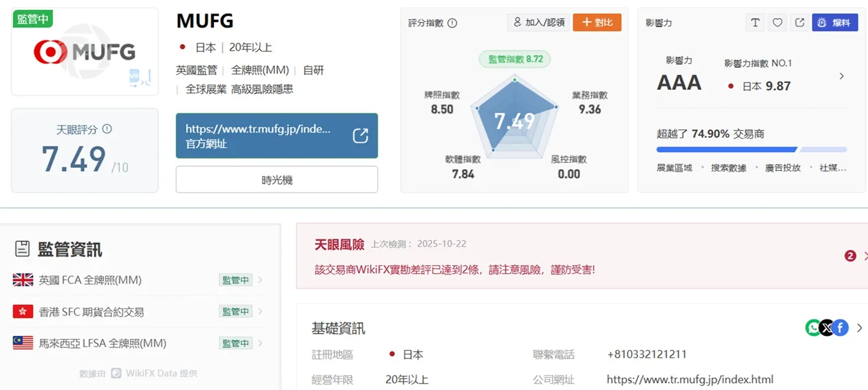The image size is (868, 390).
Task: Open the 香港 SFC 期貨合約交易 row
Action: (x=139, y=312)
